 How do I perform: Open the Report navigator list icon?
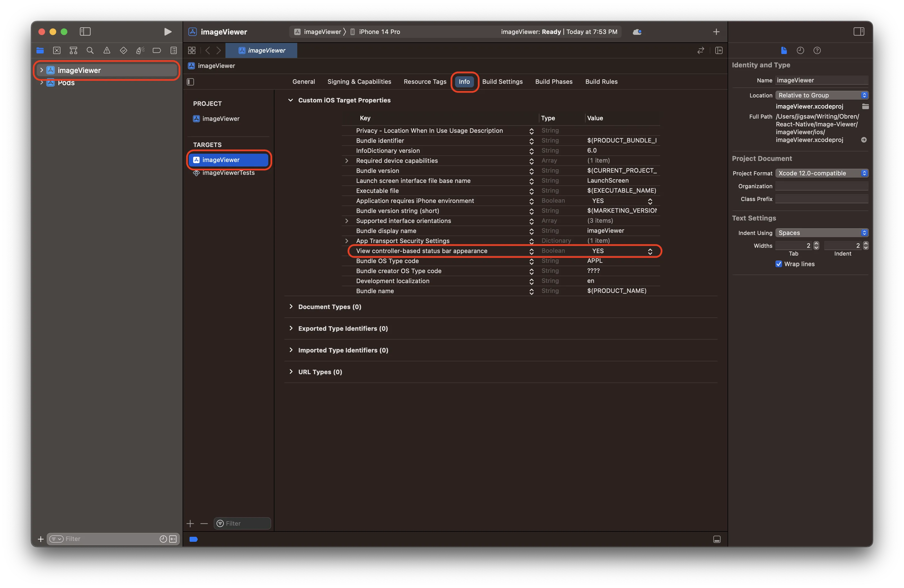(x=174, y=50)
